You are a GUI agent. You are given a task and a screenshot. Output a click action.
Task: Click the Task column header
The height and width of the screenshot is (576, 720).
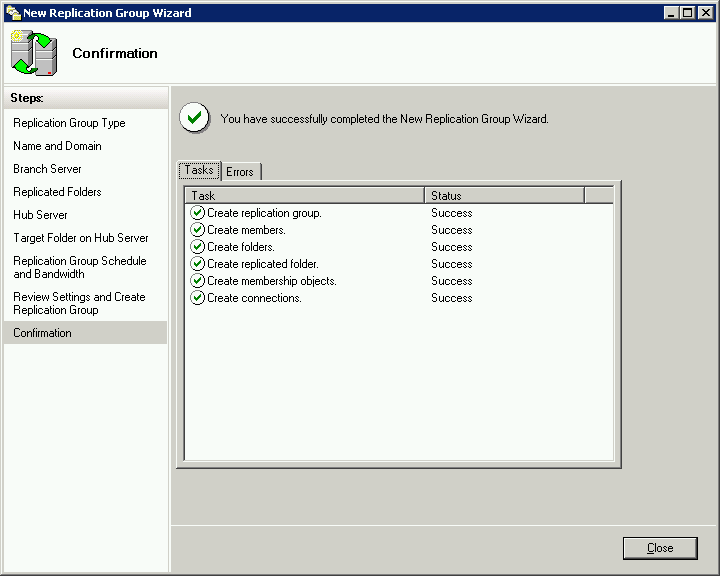coord(304,196)
